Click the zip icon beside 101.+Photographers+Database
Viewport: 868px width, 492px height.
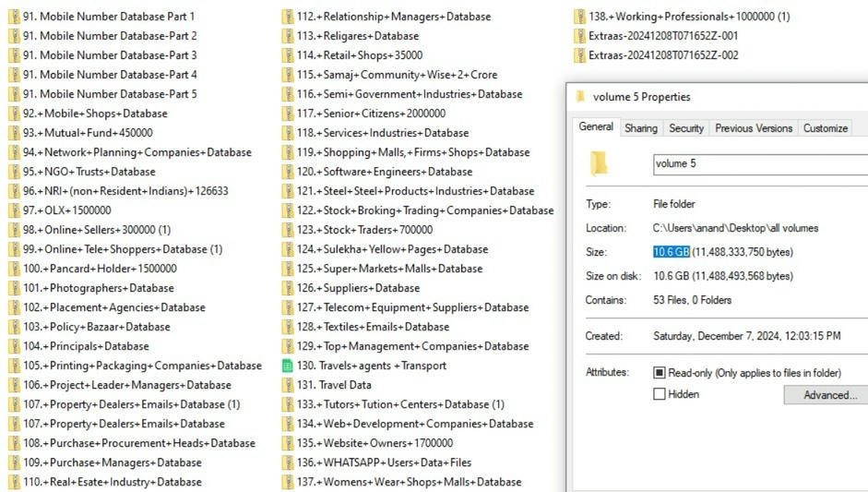point(14,288)
